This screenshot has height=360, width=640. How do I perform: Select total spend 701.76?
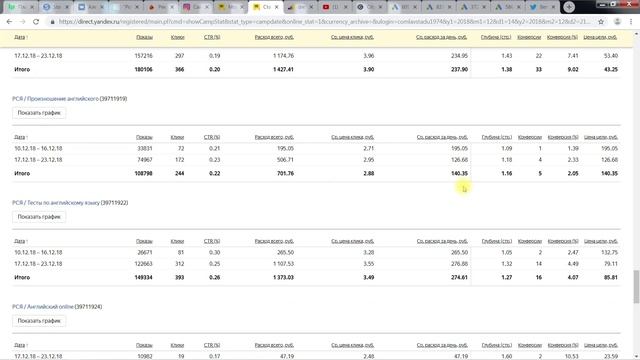285,173
